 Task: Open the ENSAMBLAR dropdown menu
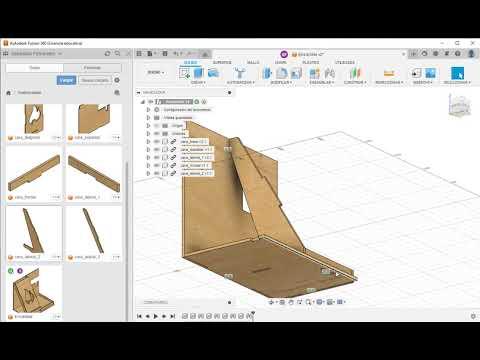point(321,82)
